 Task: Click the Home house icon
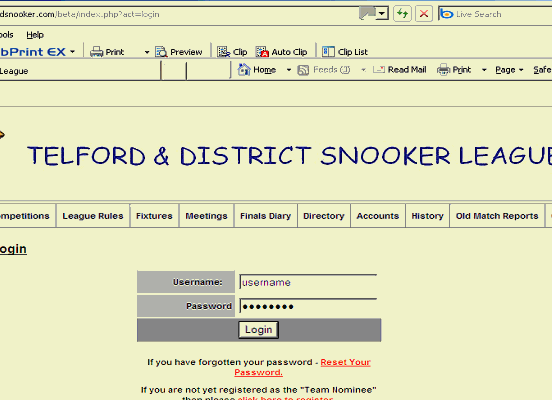[x=244, y=70]
